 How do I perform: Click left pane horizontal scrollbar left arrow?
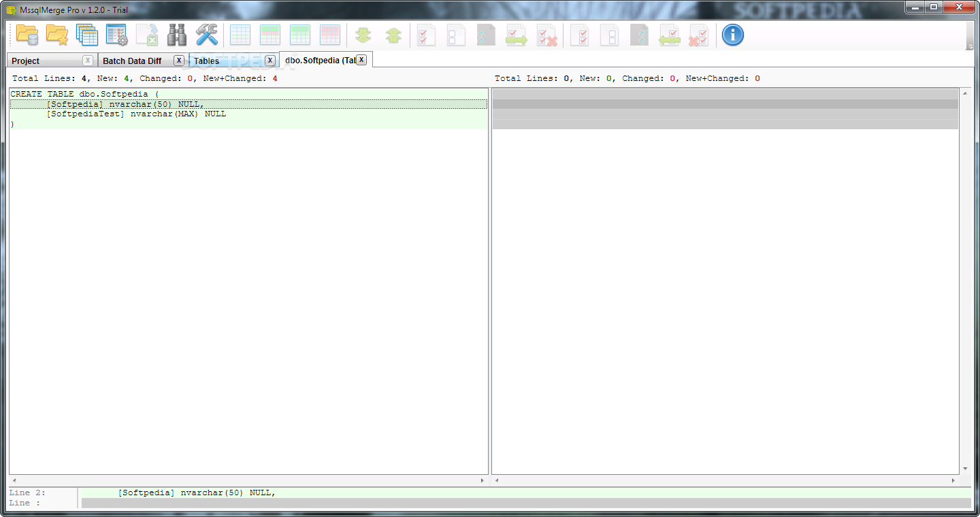coord(15,480)
